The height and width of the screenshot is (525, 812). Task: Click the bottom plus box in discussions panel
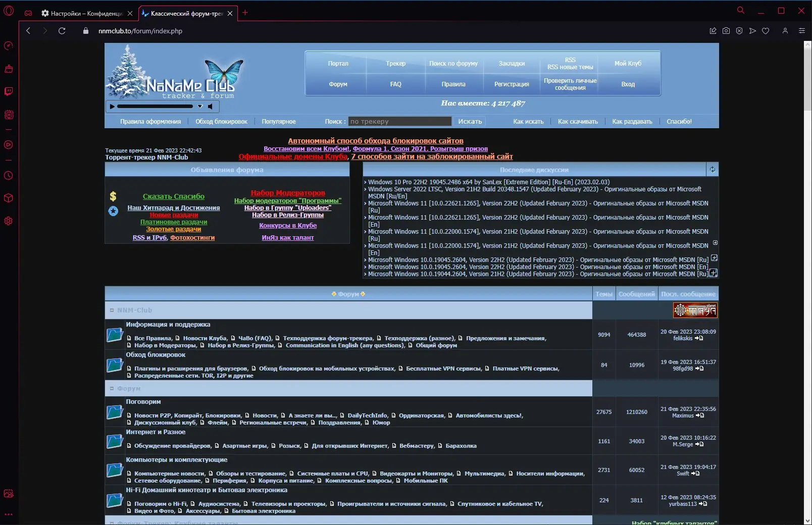click(713, 273)
